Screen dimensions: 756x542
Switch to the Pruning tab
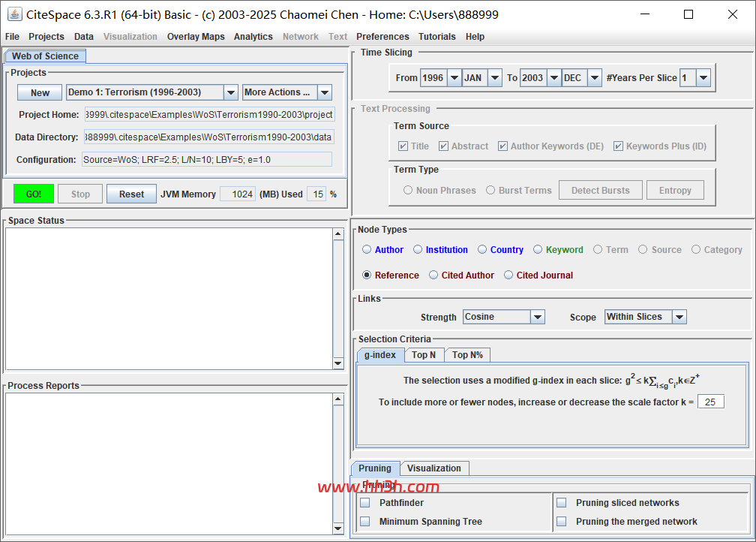[375, 468]
